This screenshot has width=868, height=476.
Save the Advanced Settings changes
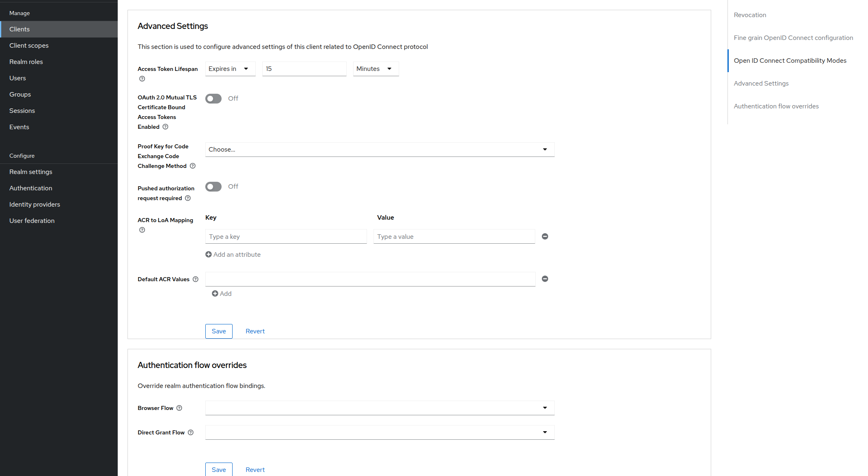click(x=219, y=331)
